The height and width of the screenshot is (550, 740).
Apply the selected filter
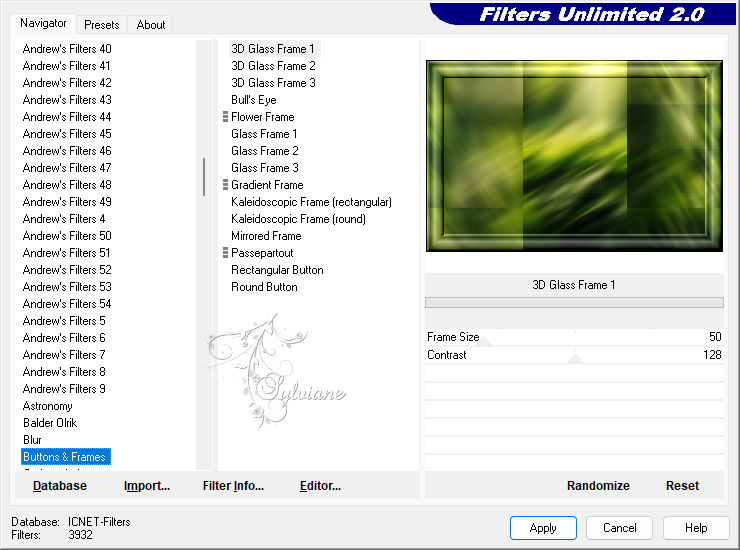543,527
